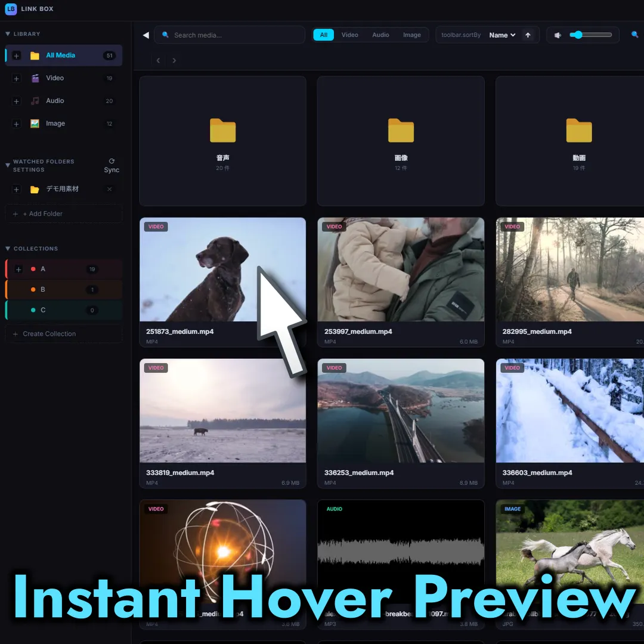Select the Image filter tab
The width and height of the screenshot is (644, 644).
pyautogui.click(x=412, y=35)
